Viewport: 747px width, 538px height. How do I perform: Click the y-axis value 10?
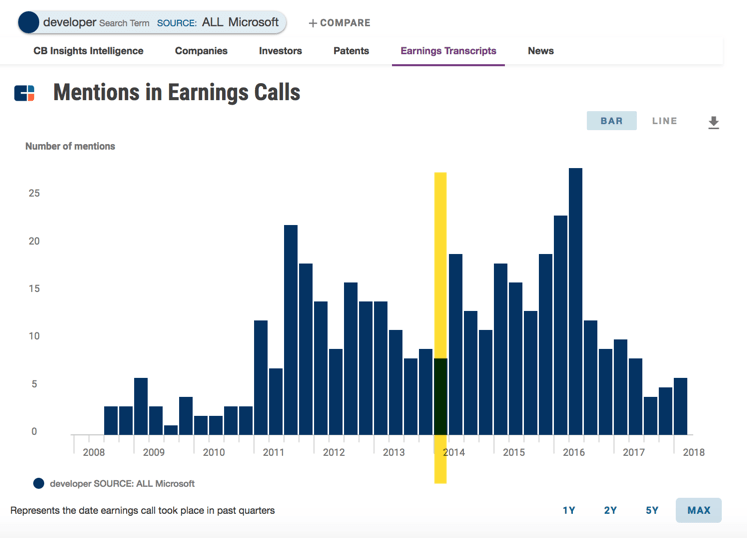[34, 336]
